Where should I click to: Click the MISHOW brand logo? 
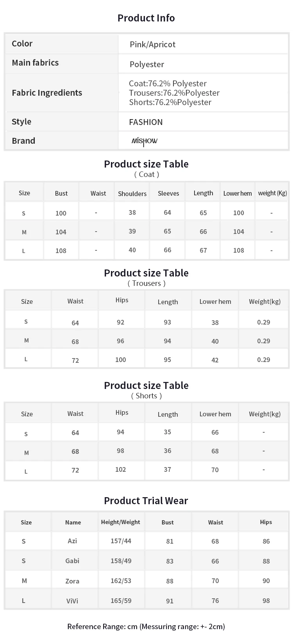pos(145,141)
